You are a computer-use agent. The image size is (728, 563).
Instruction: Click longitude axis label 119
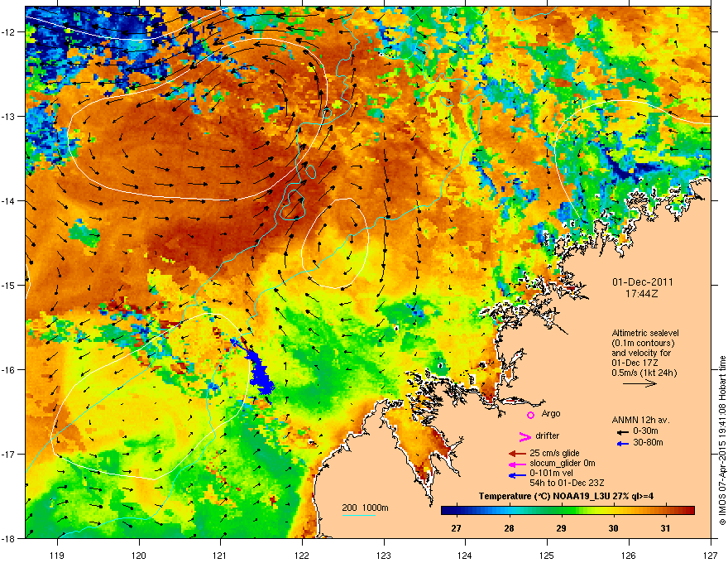(x=58, y=555)
